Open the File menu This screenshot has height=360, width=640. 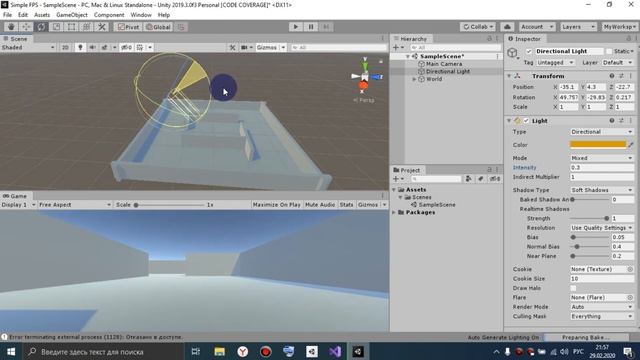7,15
